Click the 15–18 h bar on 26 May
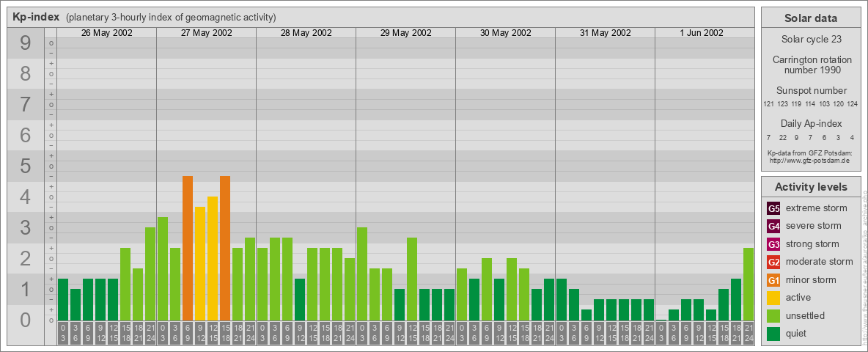 [x=125, y=284]
